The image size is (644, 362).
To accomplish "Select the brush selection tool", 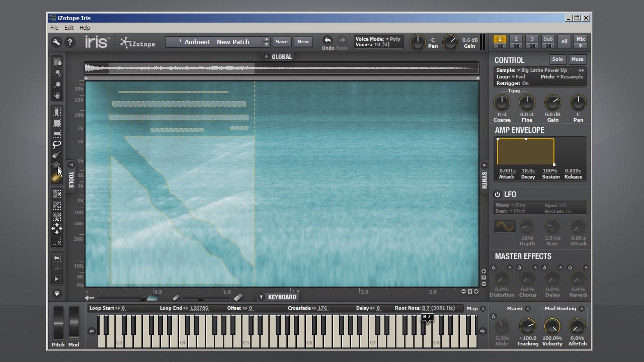I will (57, 155).
